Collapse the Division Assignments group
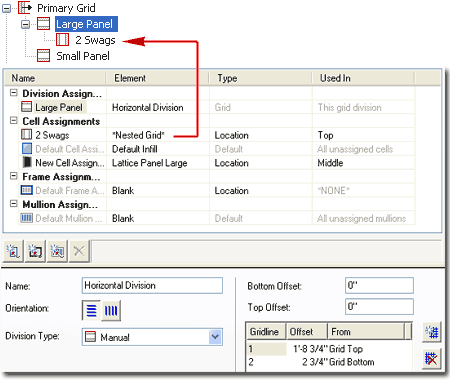Image resolution: width=450 pixels, height=381 pixels. click(13, 93)
